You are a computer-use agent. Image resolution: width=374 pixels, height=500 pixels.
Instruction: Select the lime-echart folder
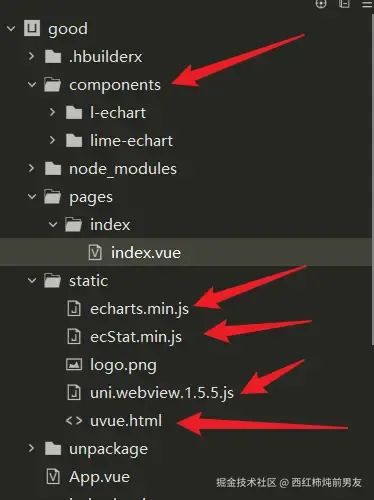pos(131,141)
